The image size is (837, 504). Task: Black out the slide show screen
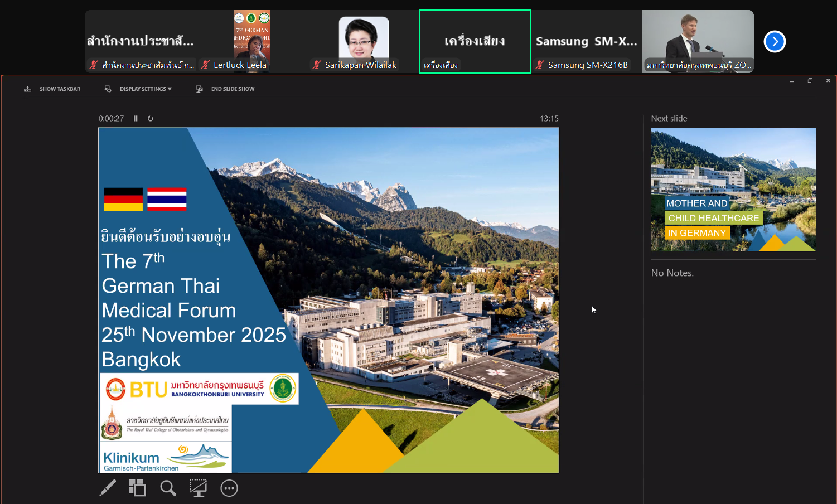[x=198, y=488]
